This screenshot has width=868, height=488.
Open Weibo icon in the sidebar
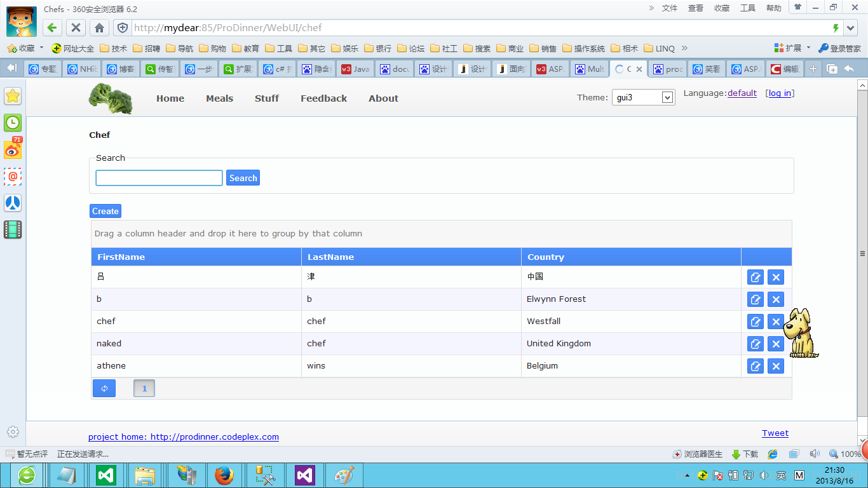(x=13, y=149)
